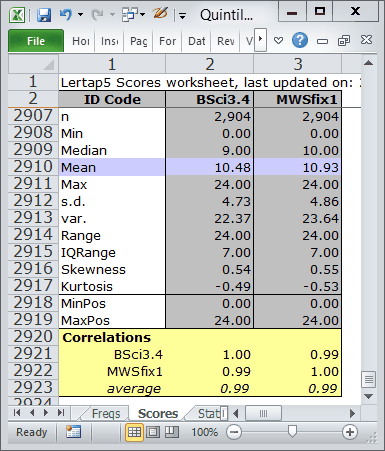Click the switch windows toolbar icon
The width and height of the screenshot is (385, 451).
click(130, 15)
